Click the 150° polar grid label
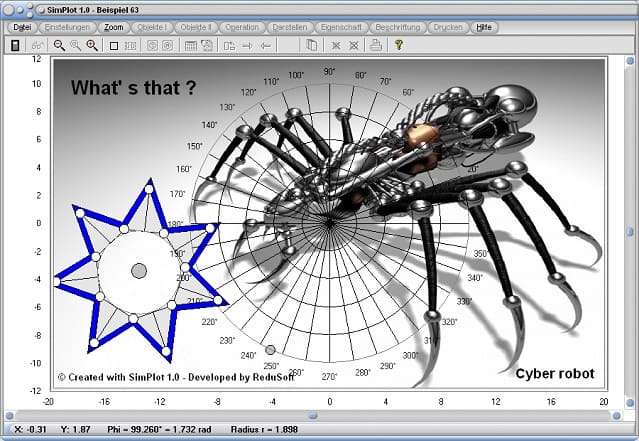 click(x=195, y=146)
